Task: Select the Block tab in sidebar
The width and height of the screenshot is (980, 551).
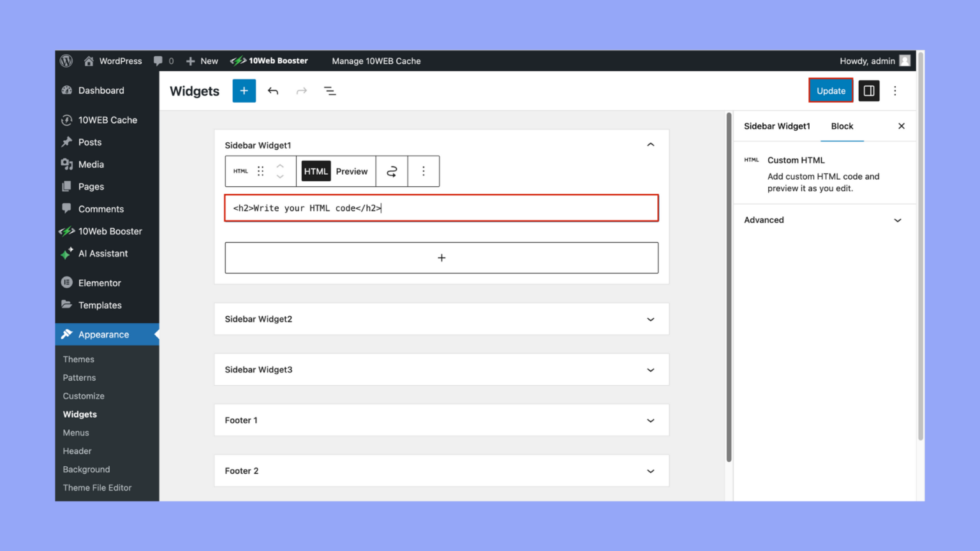Action: tap(842, 126)
